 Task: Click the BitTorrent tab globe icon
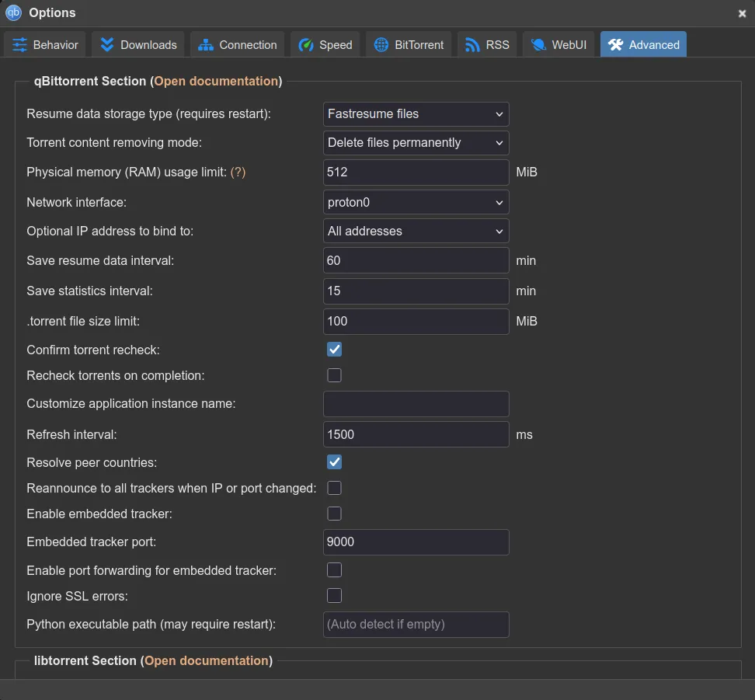click(x=381, y=45)
